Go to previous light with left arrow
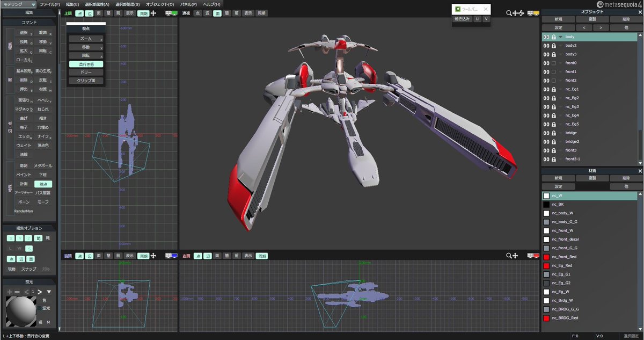 coord(27,292)
